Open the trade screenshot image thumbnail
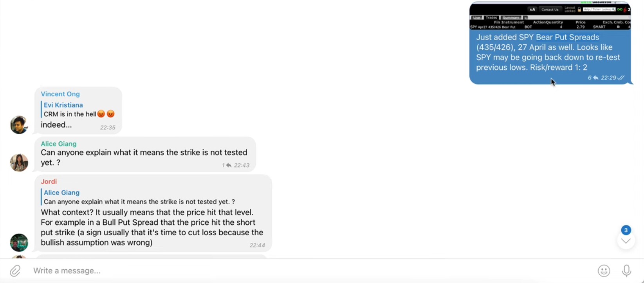 [x=550, y=16]
